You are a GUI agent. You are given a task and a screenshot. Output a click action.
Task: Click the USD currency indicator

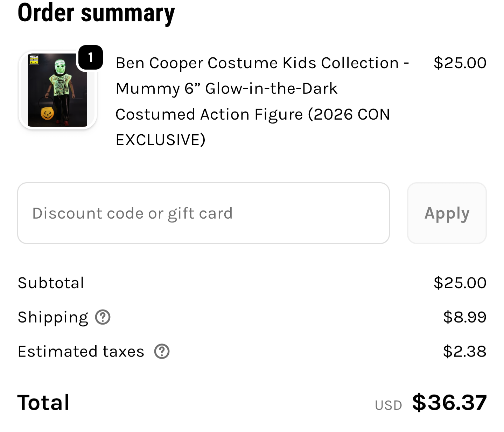coord(388,405)
